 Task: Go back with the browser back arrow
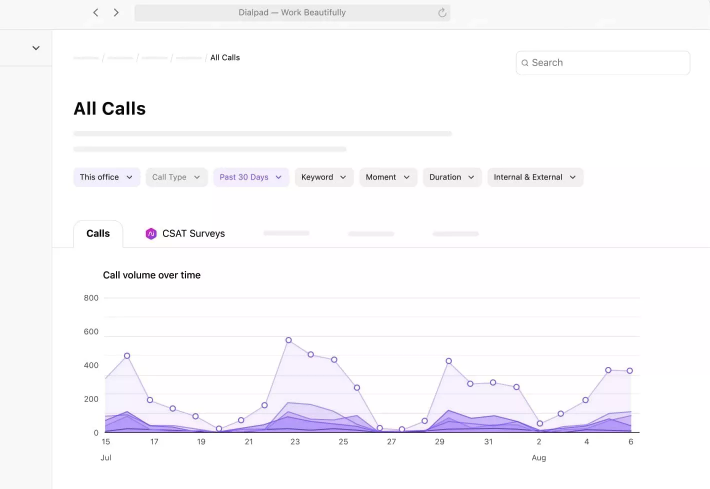point(96,13)
